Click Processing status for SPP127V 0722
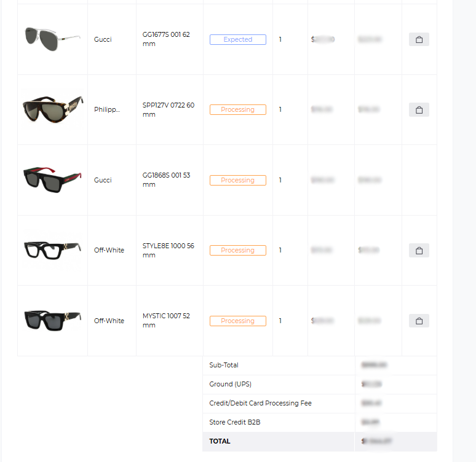The image size is (476, 462). (238, 109)
